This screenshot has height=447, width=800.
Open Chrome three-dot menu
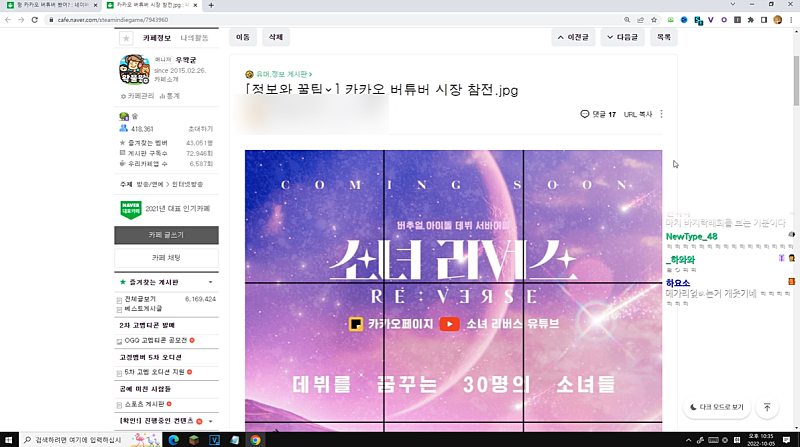coord(791,20)
